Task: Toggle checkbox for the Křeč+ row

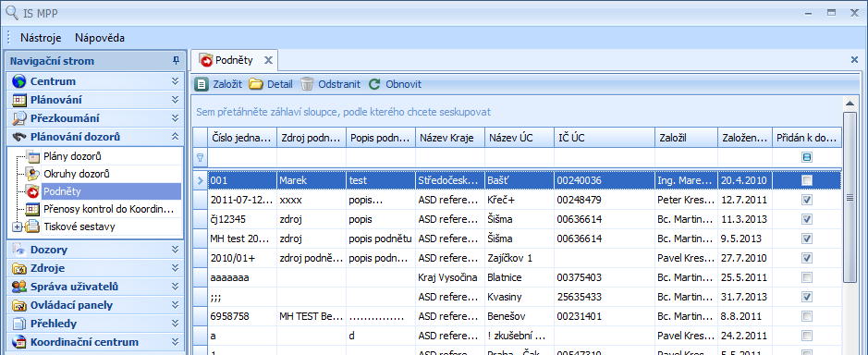Action: 807,200
